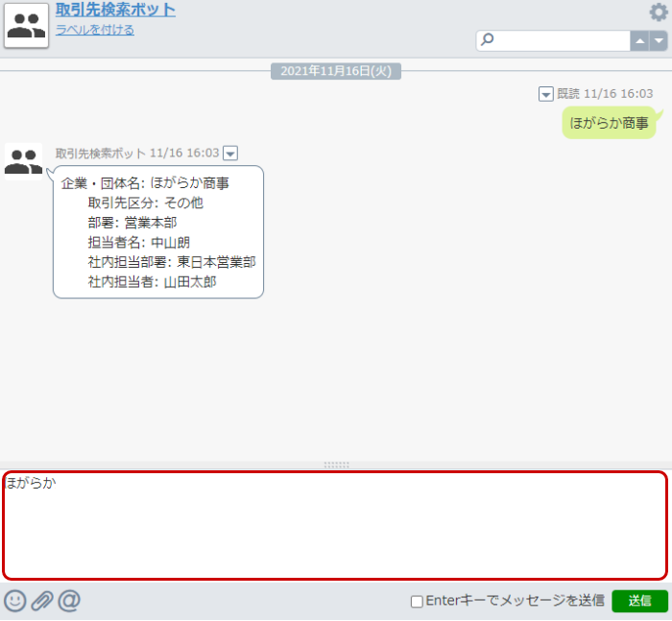Click line 社内担当部署: 東日本営業部
Screen dimensions: 672x621
172,262
